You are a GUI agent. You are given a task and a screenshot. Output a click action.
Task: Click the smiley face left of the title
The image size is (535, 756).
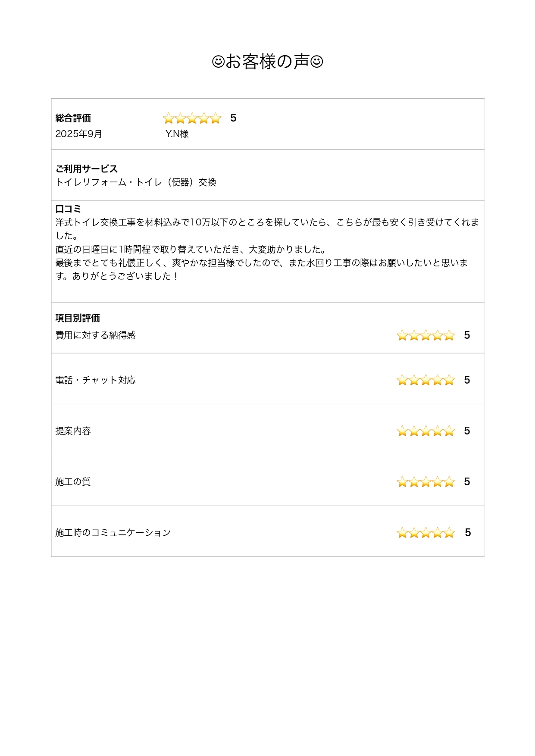pyautogui.click(x=218, y=62)
